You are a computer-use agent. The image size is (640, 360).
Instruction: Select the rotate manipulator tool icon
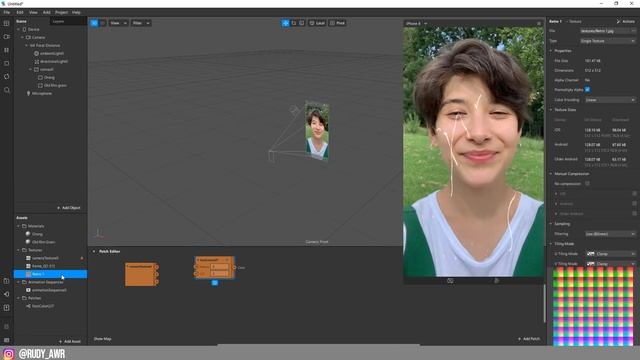click(294, 23)
